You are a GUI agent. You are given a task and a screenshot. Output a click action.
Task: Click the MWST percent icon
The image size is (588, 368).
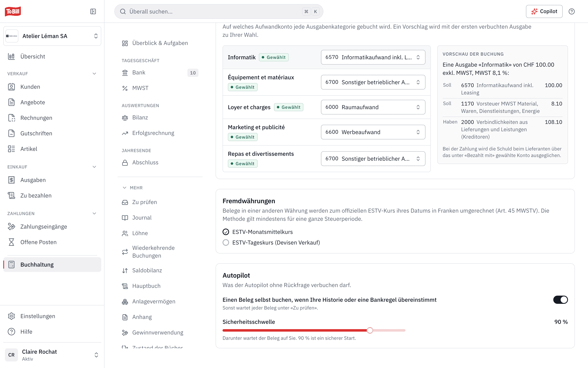coord(125,88)
